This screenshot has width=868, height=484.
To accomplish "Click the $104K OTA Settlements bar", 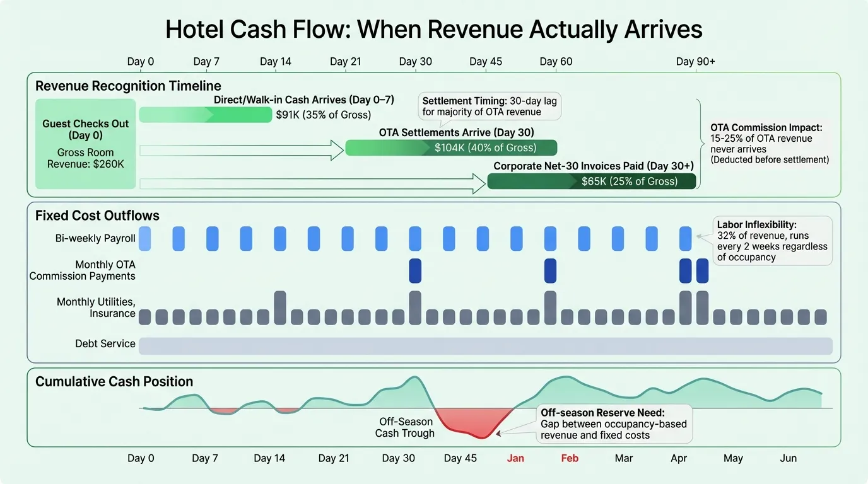I will pyautogui.click(x=451, y=147).
